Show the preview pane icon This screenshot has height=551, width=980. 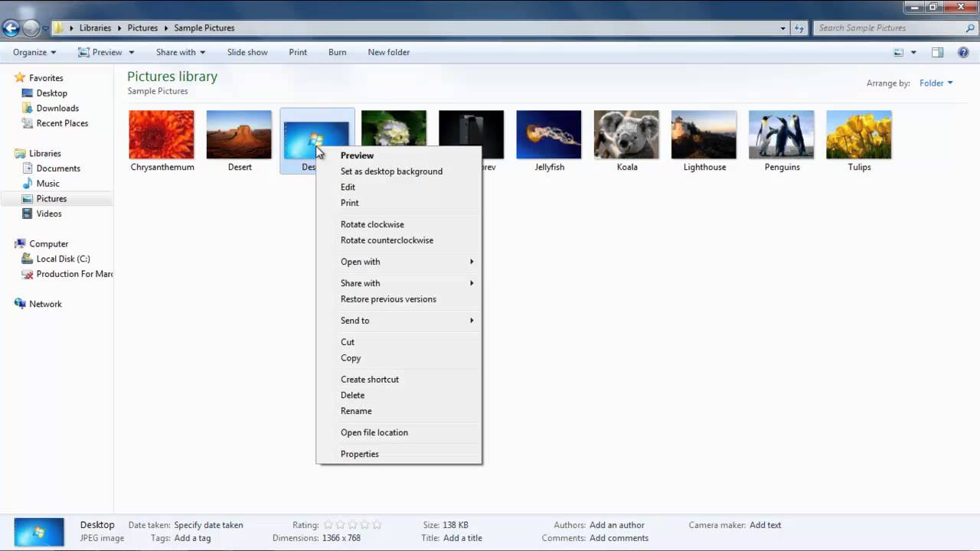(x=937, y=52)
